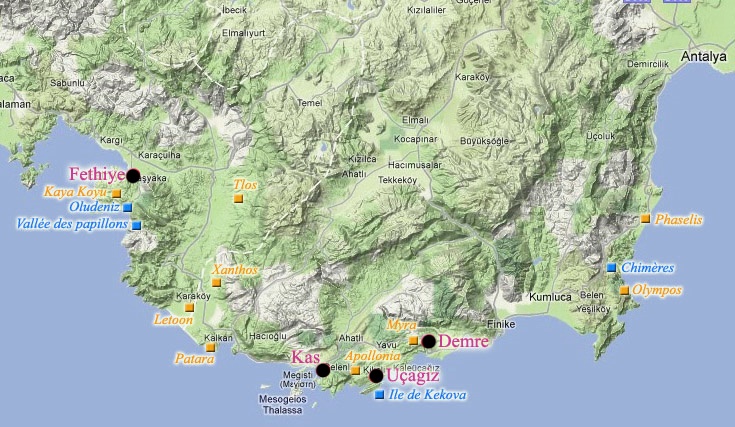Click the Mesogeios Thalassa sea label
735x427 pixels.
(x=283, y=405)
